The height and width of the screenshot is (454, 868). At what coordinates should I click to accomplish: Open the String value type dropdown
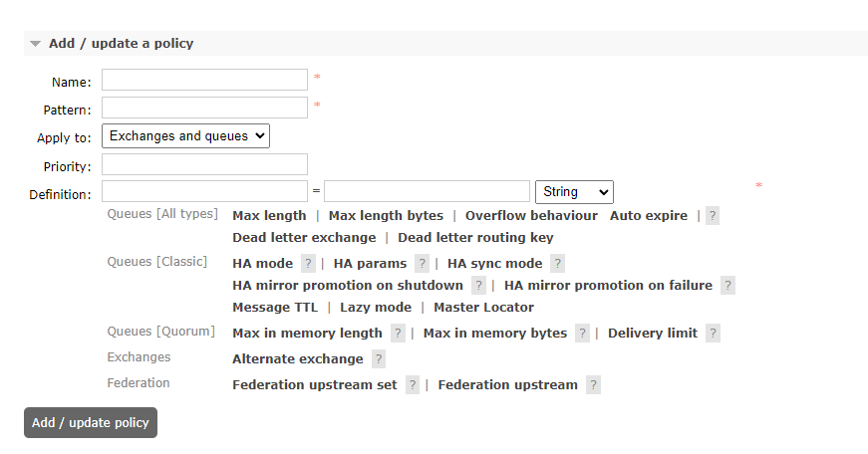tap(574, 192)
